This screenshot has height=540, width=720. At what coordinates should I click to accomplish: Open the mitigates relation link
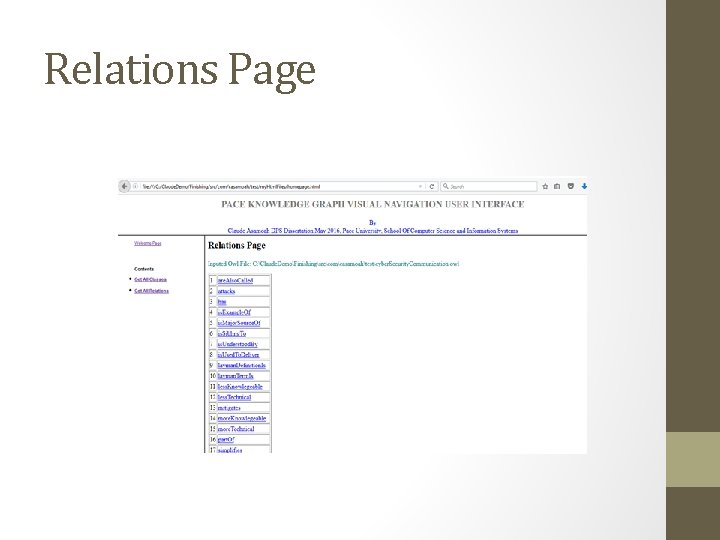[x=229, y=408]
